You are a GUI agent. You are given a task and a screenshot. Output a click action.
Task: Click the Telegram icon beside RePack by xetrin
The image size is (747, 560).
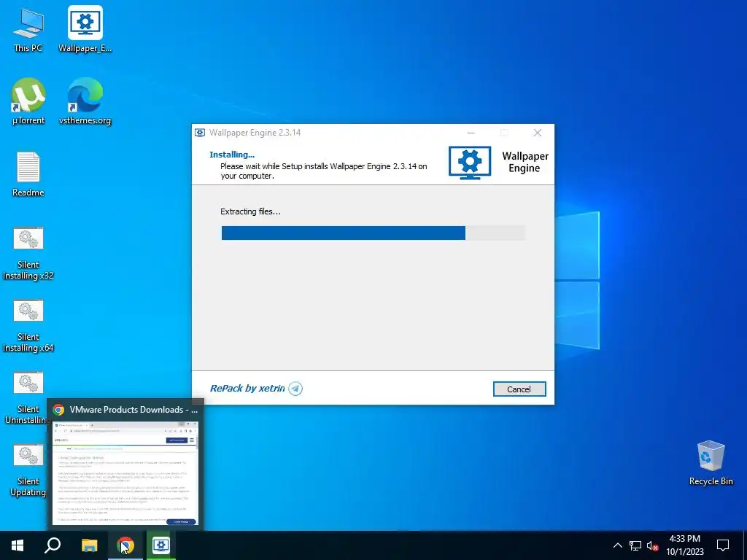295,389
